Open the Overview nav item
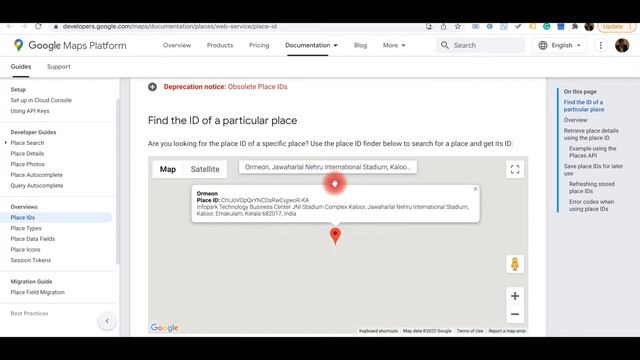Viewport: 640px width, 360px height. coord(177,45)
